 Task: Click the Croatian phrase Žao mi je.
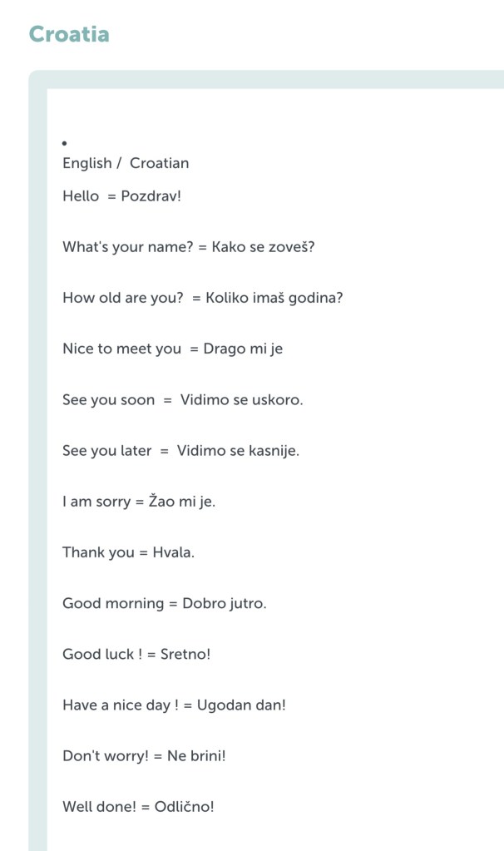click(x=181, y=502)
